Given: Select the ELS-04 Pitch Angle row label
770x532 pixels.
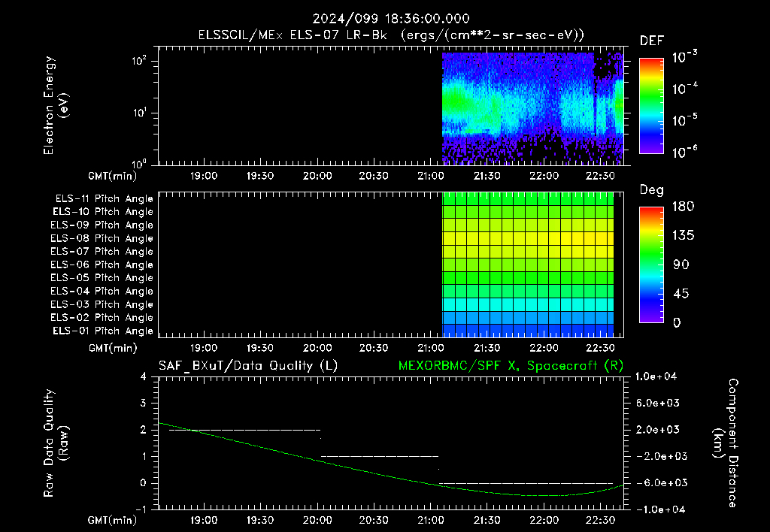Looking at the screenshot, I should [102, 291].
